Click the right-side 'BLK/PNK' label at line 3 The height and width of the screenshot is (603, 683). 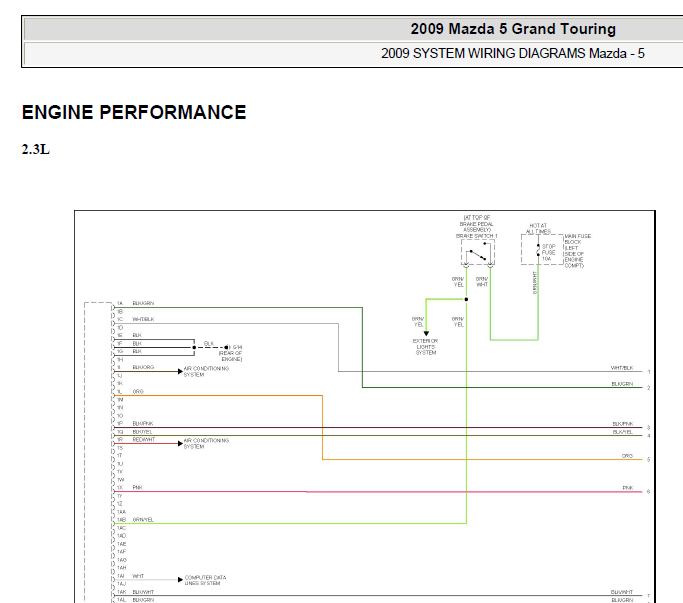[622, 424]
